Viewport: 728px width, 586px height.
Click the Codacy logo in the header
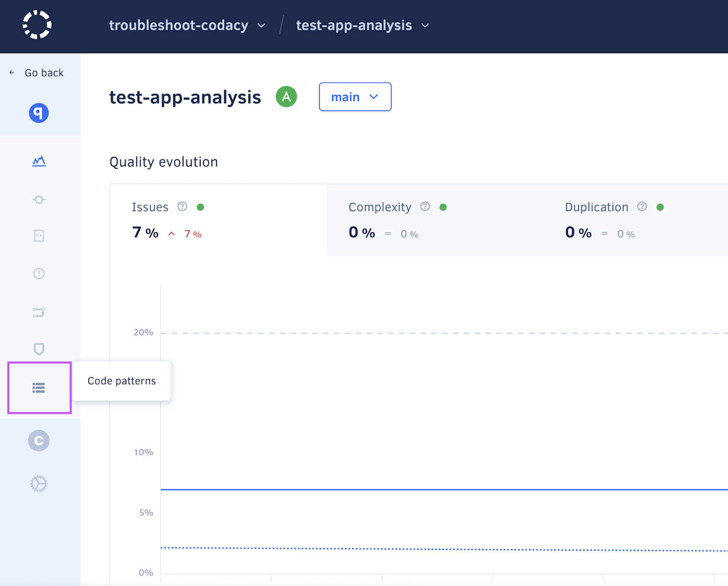(37, 25)
